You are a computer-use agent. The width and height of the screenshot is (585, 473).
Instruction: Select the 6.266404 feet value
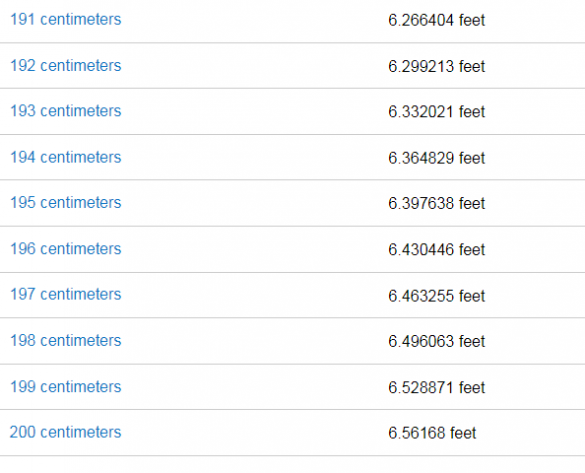tap(437, 20)
